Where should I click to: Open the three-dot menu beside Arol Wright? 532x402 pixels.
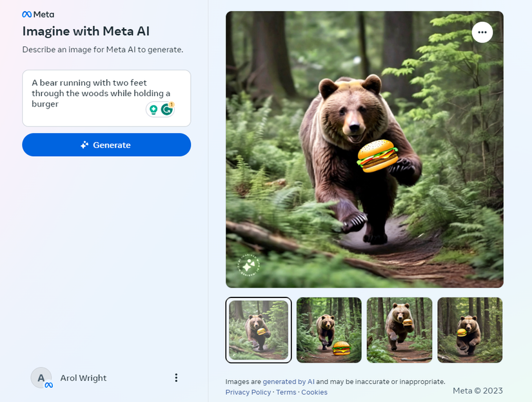(x=176, y=377)
